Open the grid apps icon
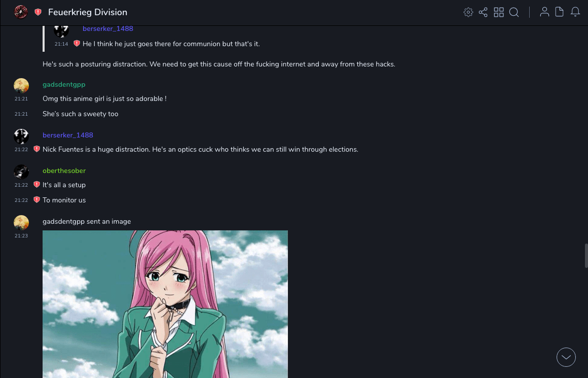 tap(499, 12)
